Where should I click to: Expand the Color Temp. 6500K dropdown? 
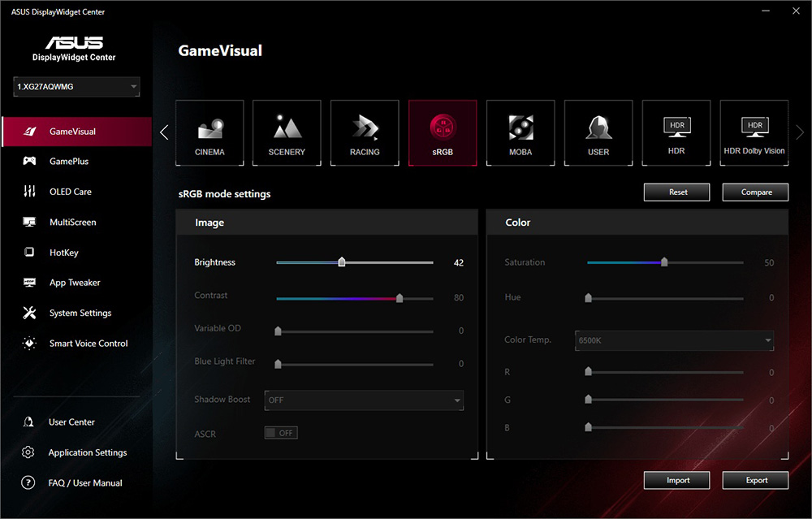pos(674,340)
